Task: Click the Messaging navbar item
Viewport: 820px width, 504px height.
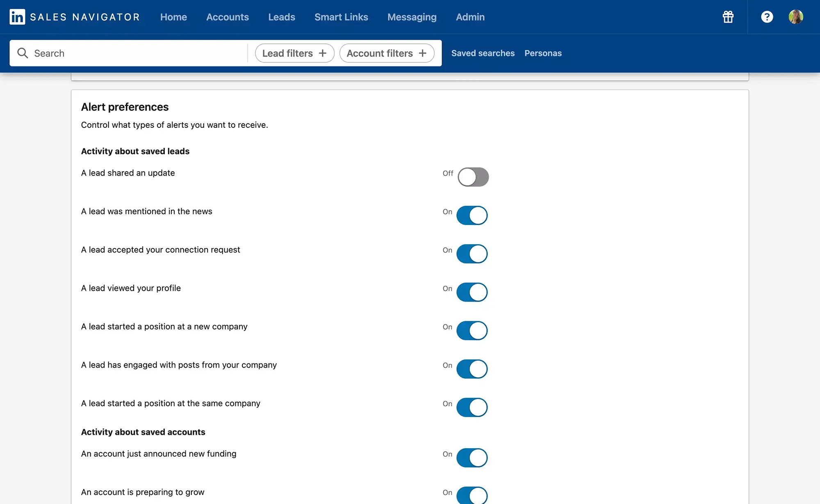Action: click(412, 16)
